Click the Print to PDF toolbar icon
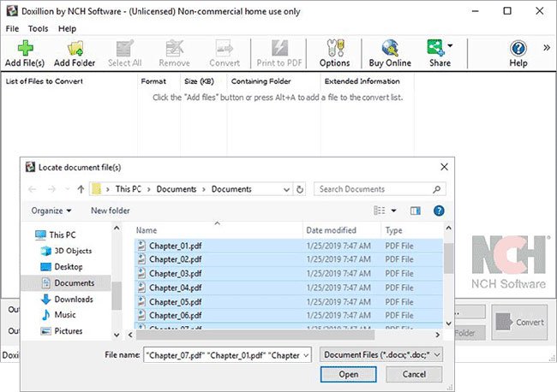 coord(279,54)
